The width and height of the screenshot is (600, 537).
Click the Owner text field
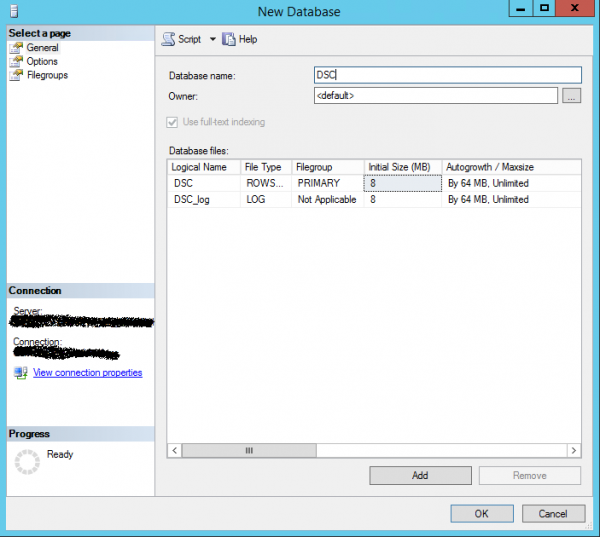435,96
